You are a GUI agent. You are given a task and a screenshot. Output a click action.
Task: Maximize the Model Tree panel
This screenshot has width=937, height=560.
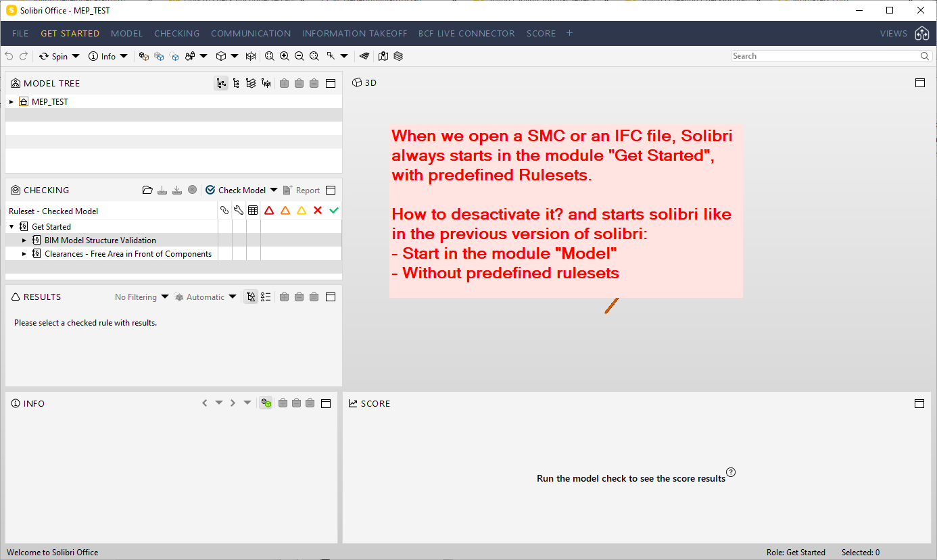click(x=331, y=84)
